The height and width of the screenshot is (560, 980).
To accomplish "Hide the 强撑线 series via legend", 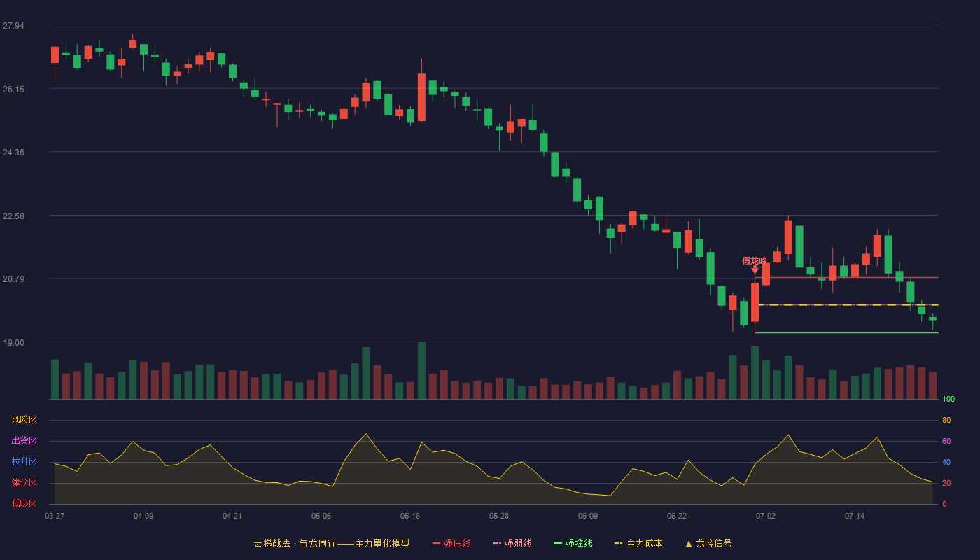I will tap(573, 543).
